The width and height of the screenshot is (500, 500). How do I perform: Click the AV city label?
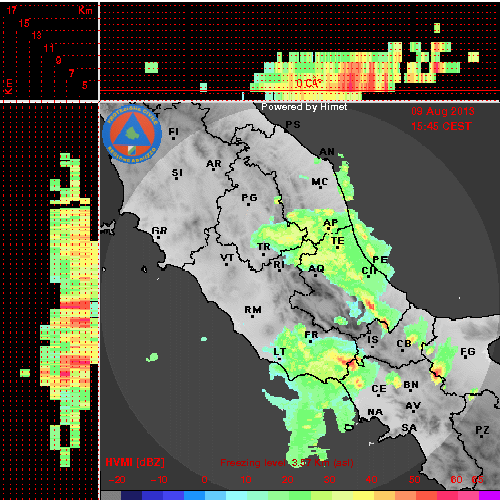click(x=413, y=406)
